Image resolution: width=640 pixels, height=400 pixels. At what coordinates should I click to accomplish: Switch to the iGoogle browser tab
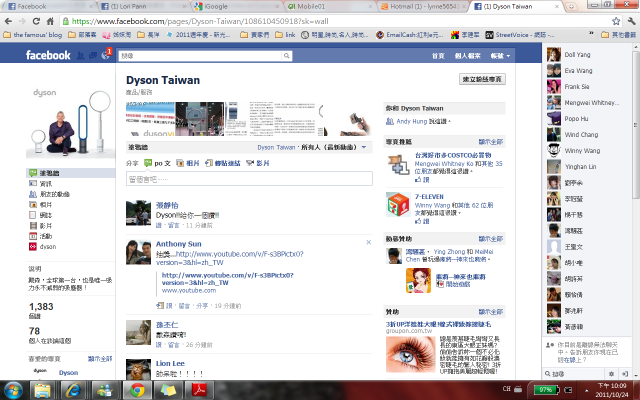pyautogui.click(x=236, y=6)
